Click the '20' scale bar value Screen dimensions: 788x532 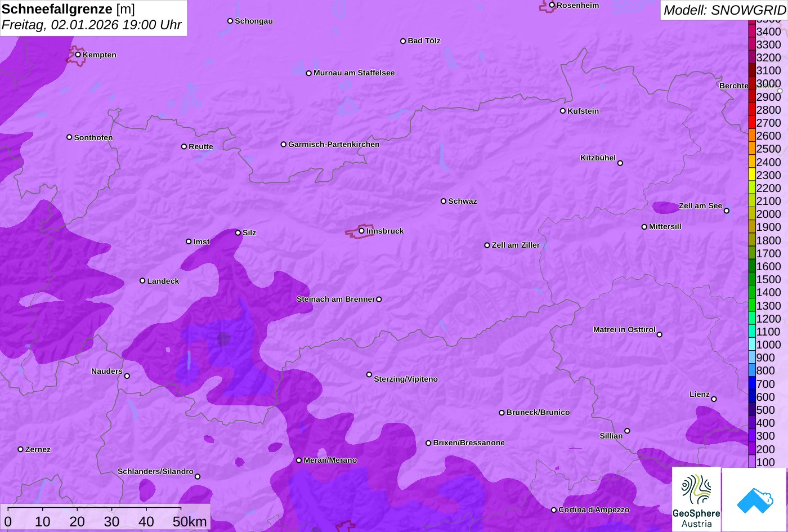(x=77, y=522)
